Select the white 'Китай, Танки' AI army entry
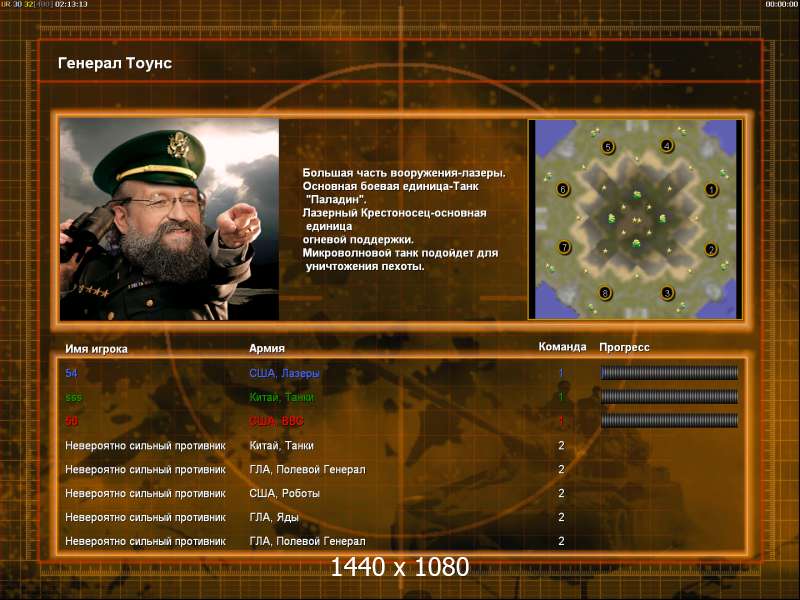The image size is (800, 600). click(x=281, y=445)
